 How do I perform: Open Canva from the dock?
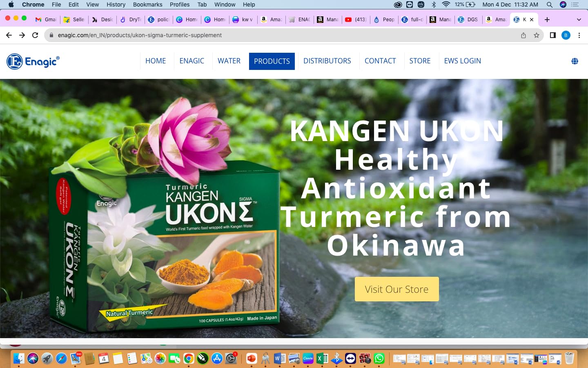(x=308, y=359)
